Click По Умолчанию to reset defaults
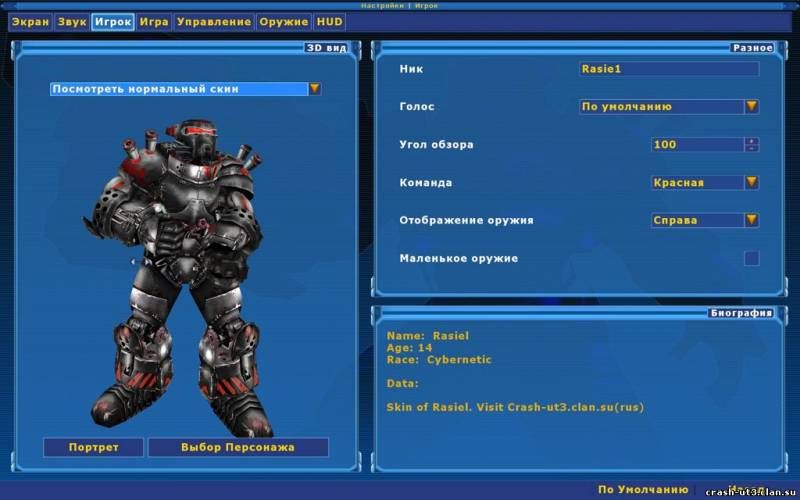Viewport: 800px width, 500px height. tap(643, 489)
